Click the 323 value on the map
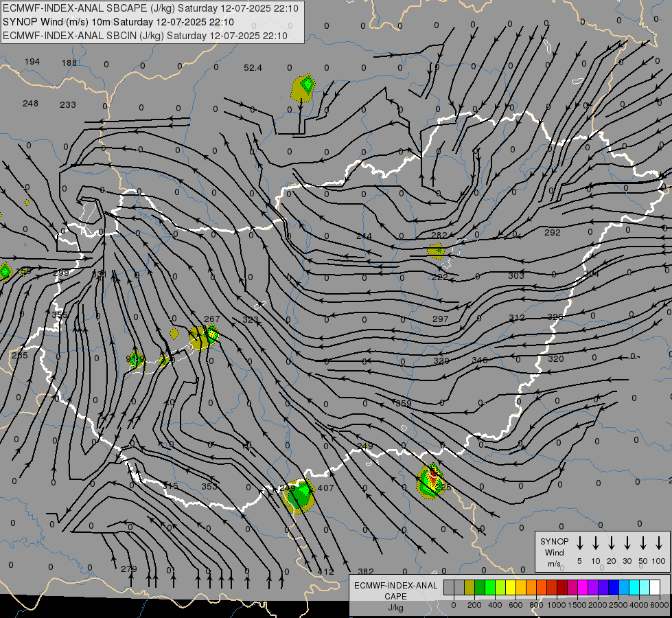The width and height of the screenshot is (672, 618). click(251, 319)
